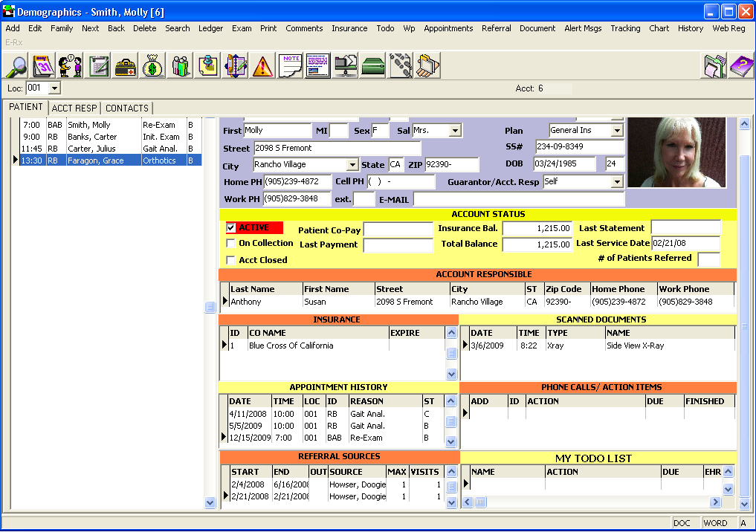Click the DOB date field

pos(564,164)
